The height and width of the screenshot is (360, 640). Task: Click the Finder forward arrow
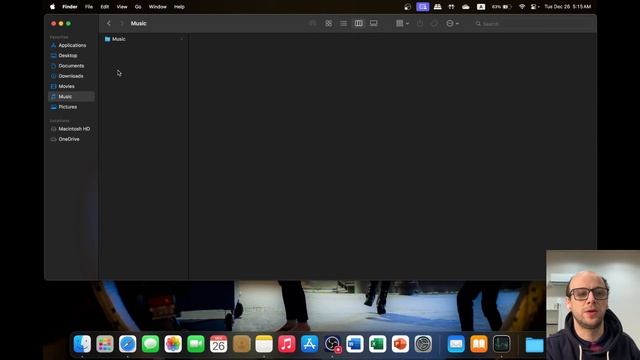(x=121, y=23)
